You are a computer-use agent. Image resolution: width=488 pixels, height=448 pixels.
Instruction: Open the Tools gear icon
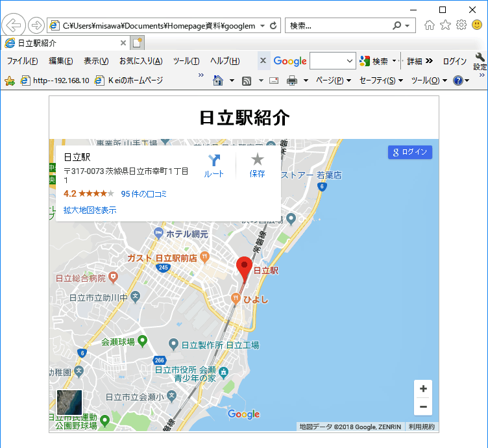pyautogui.click(x=461, y=25)
